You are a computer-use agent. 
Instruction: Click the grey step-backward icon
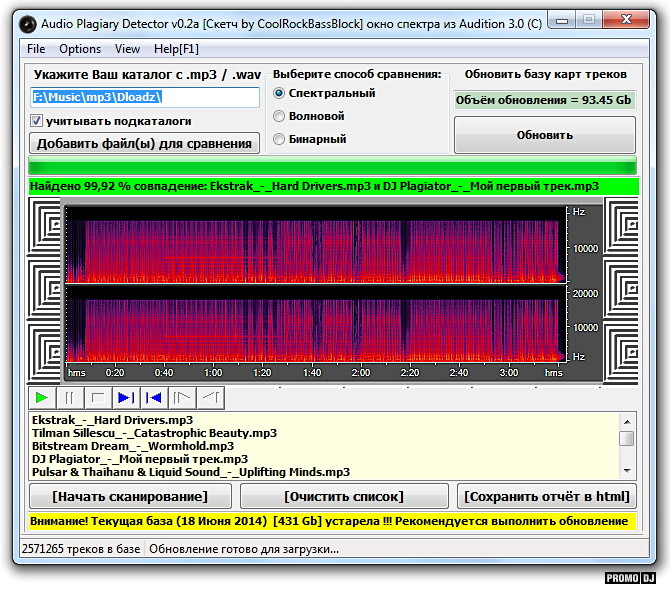point(210,398)
